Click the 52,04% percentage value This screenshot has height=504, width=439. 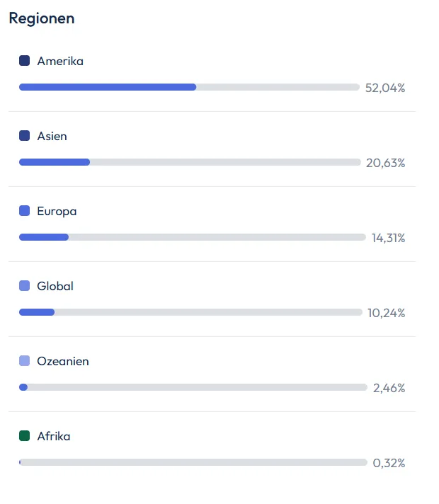click(x=385, y=88)
